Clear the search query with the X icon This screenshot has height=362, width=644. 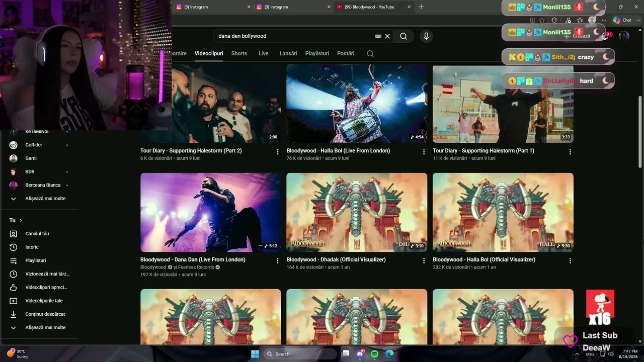tap(387, 36)
